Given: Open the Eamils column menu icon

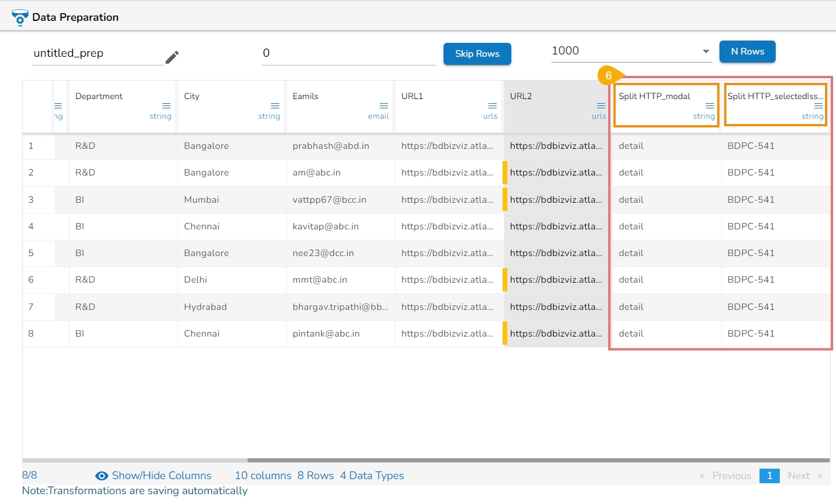Looking at the screenshot, I should point(384,105).
